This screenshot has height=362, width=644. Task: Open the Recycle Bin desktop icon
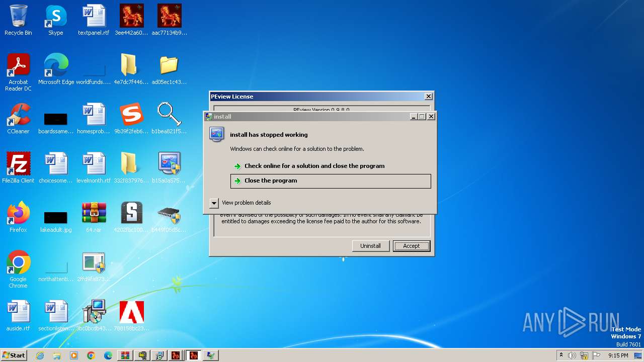18,20
